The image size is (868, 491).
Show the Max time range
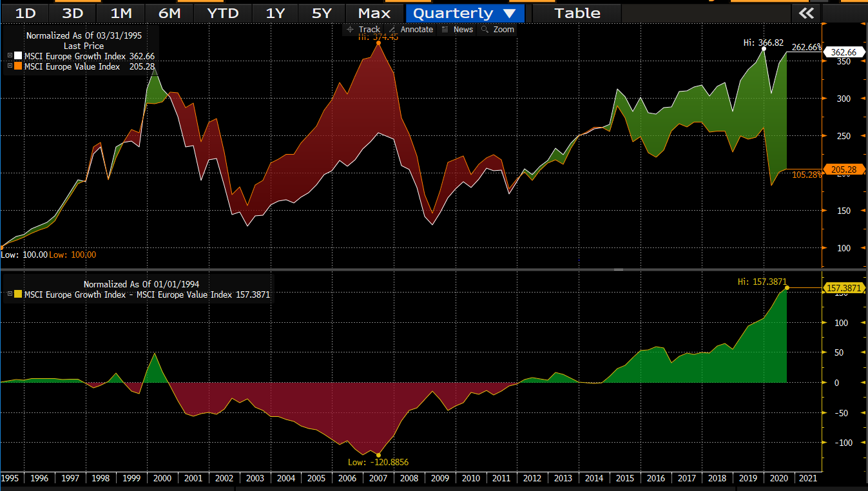(374, 13)
